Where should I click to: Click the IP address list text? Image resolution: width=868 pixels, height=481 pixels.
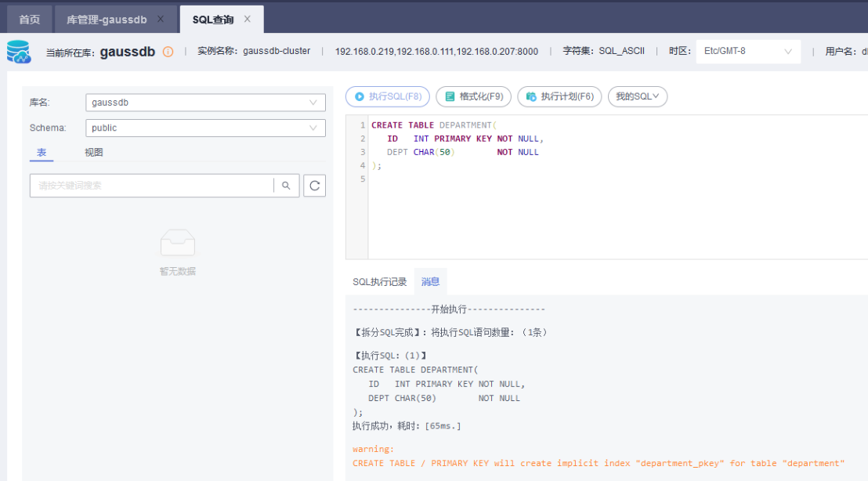[x=436, y=52]
